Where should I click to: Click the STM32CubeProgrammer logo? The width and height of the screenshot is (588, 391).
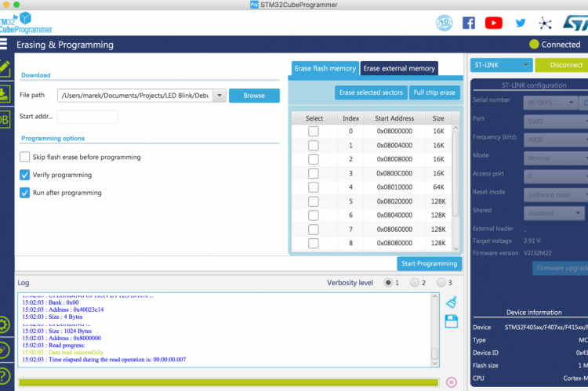click(26, 23)
